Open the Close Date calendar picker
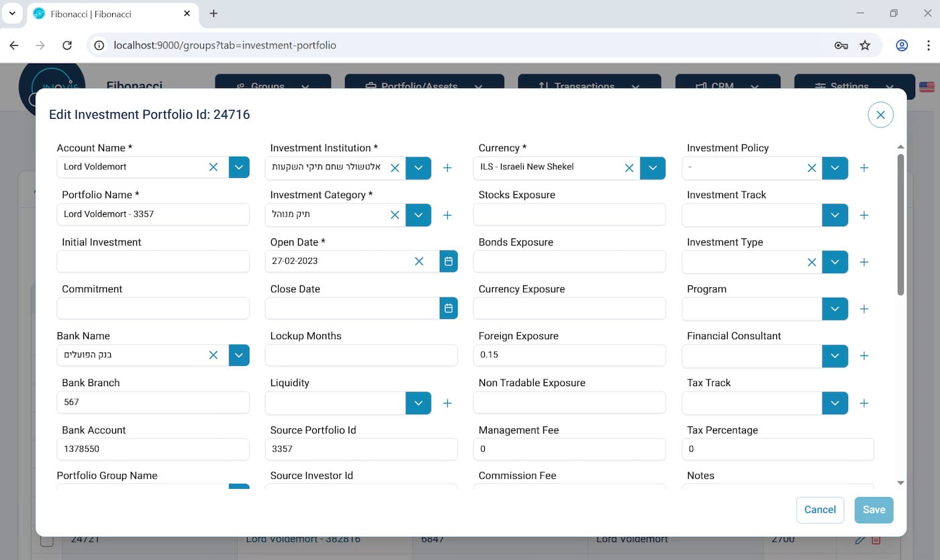 (x=449, y=308)
